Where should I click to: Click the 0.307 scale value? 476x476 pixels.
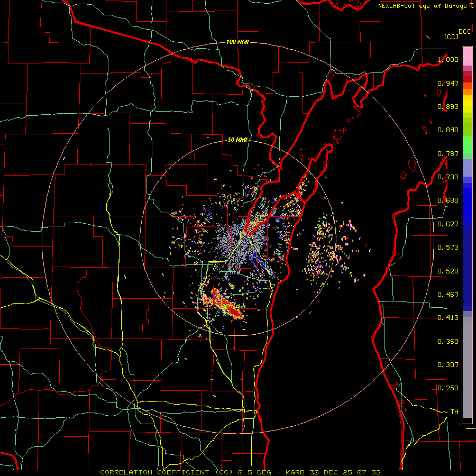[448, 364]
